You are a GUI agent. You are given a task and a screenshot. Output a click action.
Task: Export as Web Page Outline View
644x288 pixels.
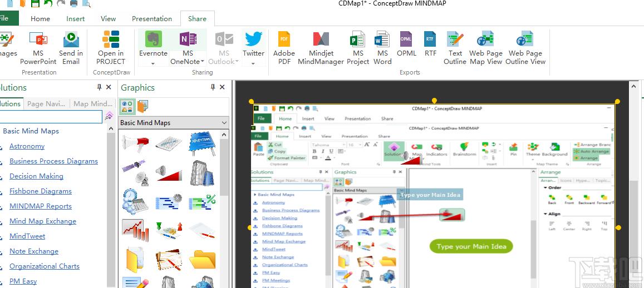[x=525, y=48]
